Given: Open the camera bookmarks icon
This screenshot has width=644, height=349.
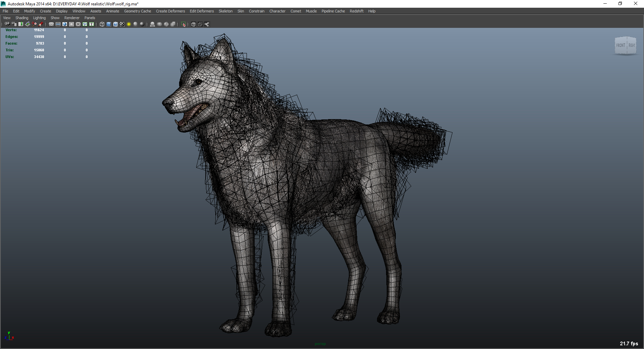Looking at the screenshot, I should pos(21,24).
